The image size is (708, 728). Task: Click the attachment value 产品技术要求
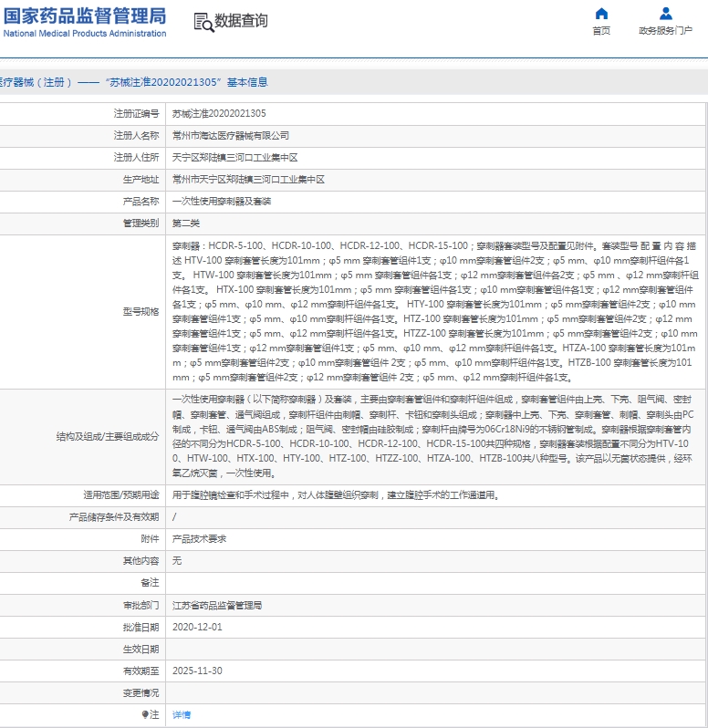(199, 538)
